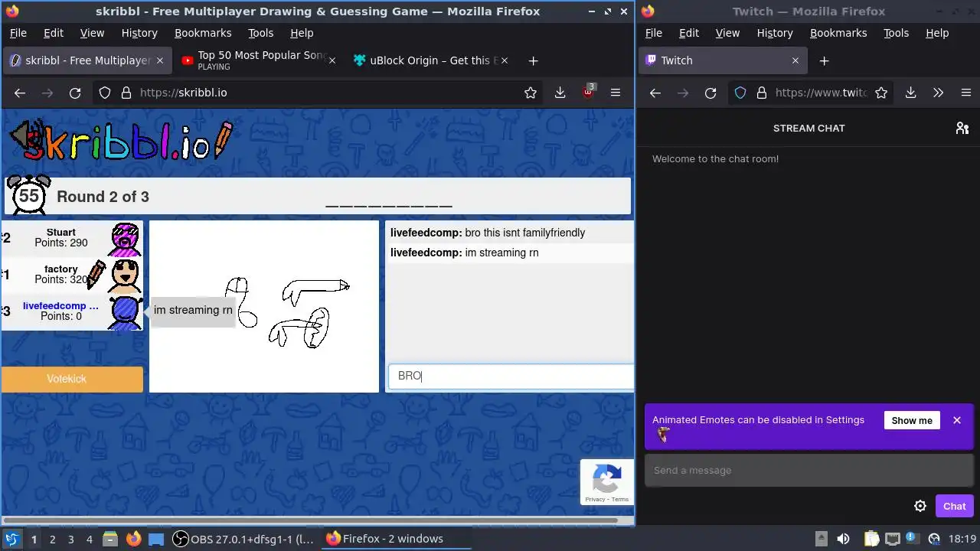Screen dimensions: 980x551
Task: Select the Twitch tab
Action: 721,60
